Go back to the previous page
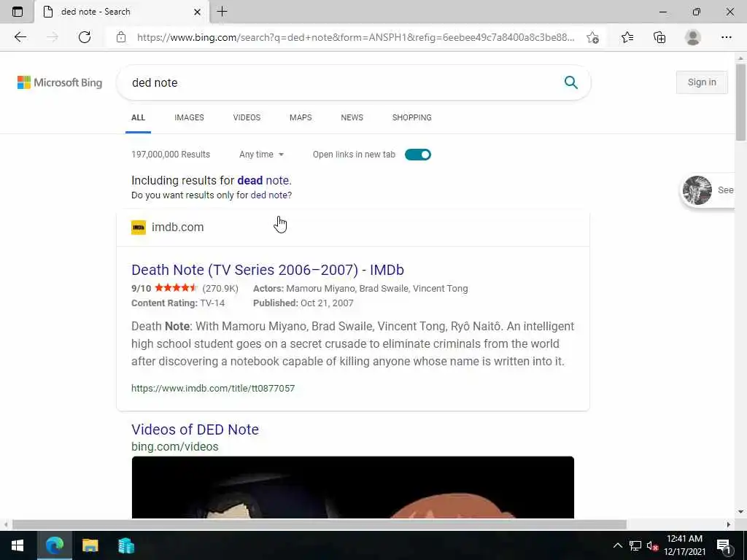 20,37
